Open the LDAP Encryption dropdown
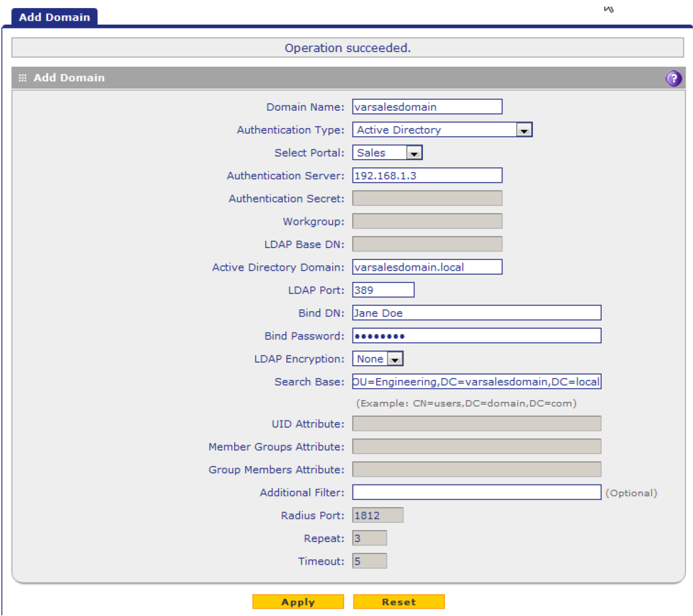Screen dimensions: 693x616 (378, 359)
